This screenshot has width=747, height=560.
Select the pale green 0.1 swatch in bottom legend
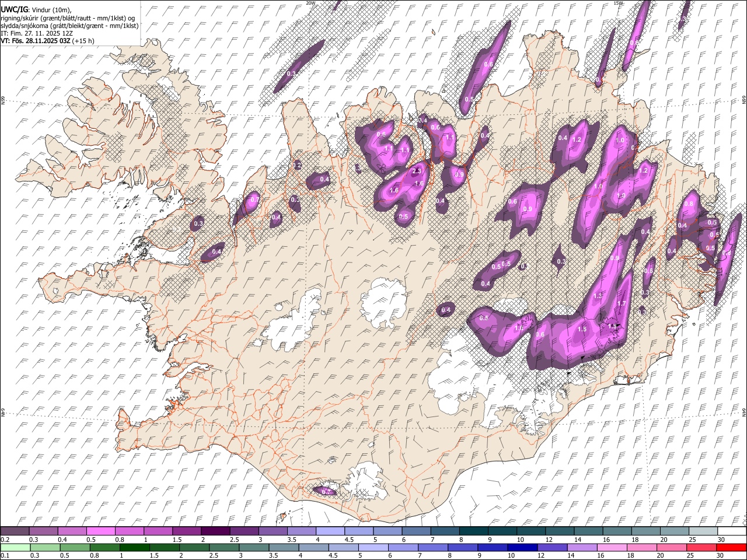(15, 547)
